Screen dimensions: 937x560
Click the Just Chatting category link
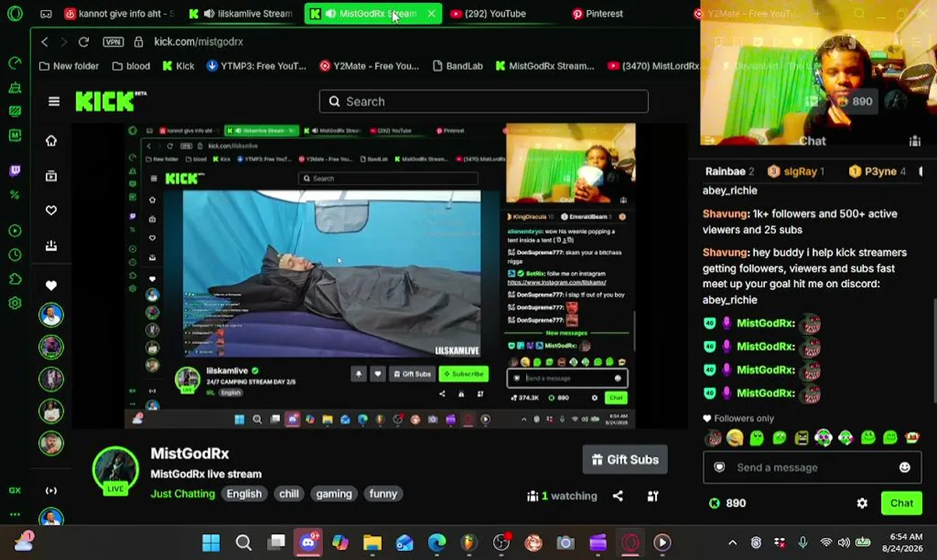pyautogui.click(x=183, y=494)
